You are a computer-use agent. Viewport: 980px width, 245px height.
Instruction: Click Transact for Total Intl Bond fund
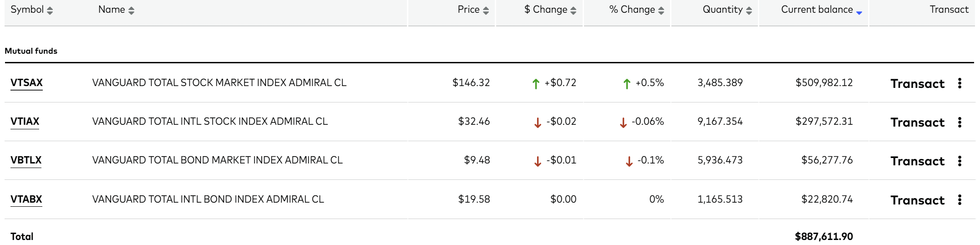click(918, 200)
